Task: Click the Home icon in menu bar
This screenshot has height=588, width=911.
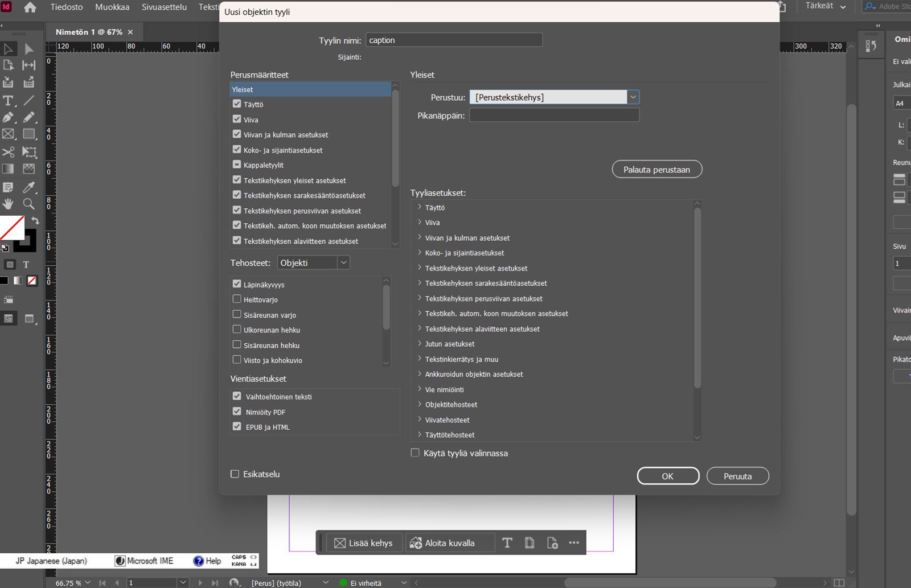Action: click(30, 7)
